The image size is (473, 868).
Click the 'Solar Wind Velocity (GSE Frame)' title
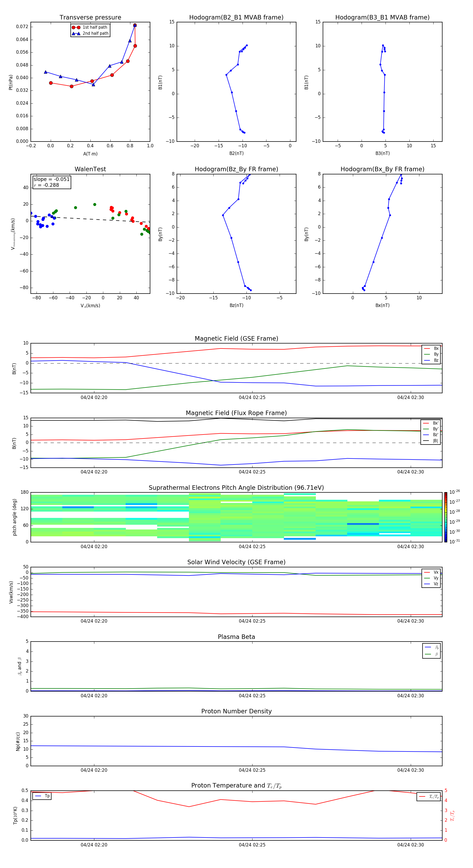click(x=236, y=562)
